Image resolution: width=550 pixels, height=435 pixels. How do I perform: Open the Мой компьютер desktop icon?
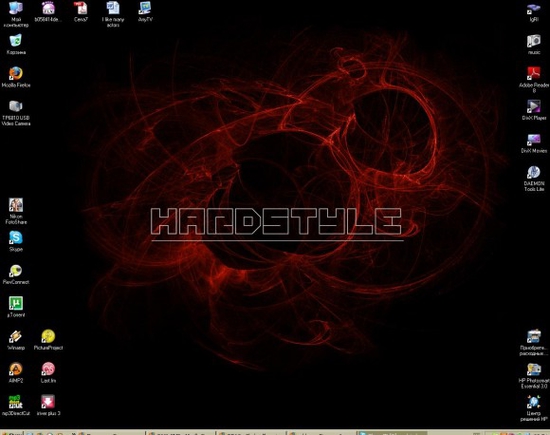coord(16,14)
